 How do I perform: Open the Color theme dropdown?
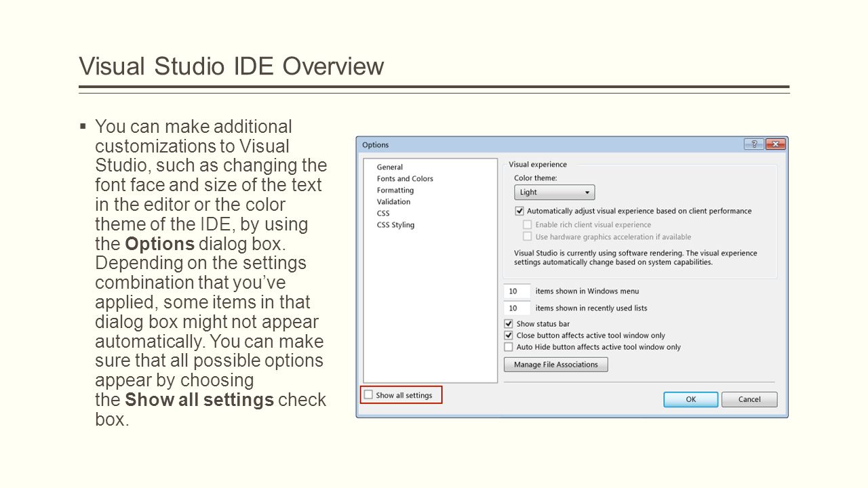(x=554, y=192)
